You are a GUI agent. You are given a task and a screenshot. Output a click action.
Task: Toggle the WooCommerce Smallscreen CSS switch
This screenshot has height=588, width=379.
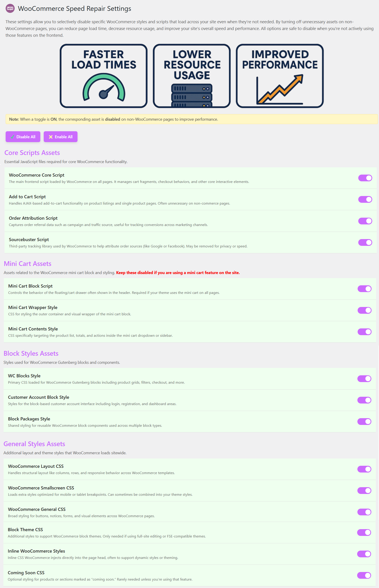coord(364,491)
